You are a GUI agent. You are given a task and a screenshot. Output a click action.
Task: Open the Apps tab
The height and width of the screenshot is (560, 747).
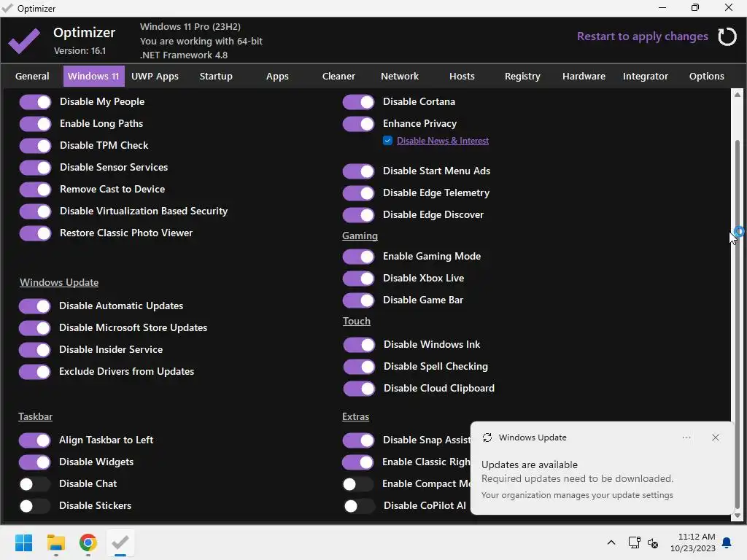pyautogui.click(x=277, y=76)
